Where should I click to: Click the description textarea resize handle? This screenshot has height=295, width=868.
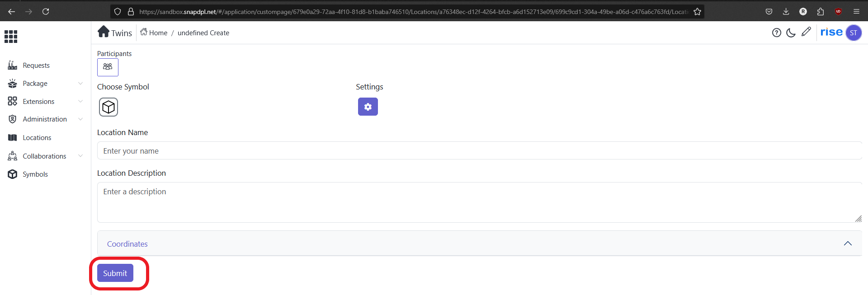click(x=858, y=219)
